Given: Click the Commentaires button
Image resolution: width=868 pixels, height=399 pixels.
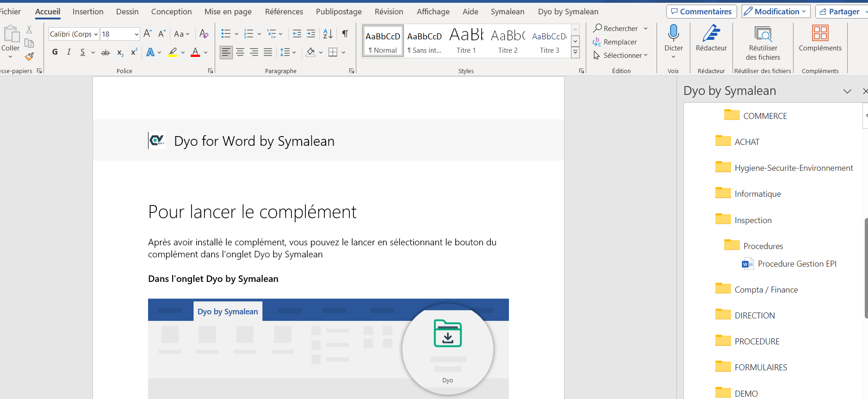Looking at the screenshot, I should (x=701, y=12).
